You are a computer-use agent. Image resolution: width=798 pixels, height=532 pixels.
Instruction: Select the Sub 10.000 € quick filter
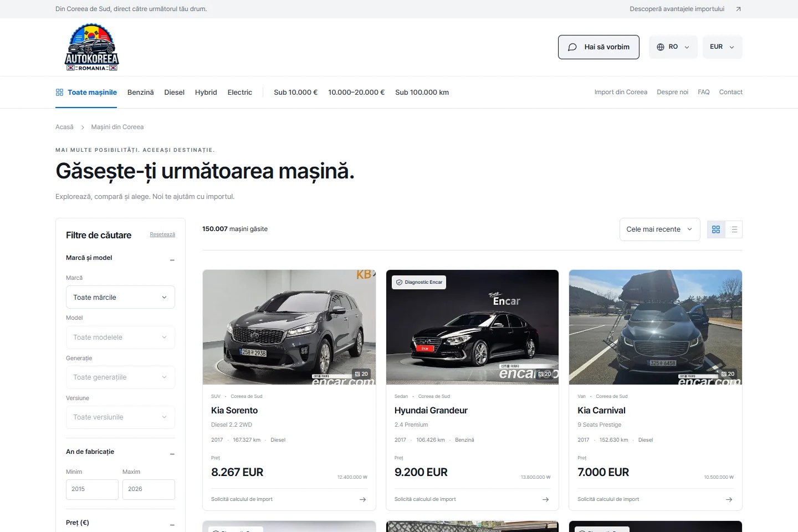(295, 93)
